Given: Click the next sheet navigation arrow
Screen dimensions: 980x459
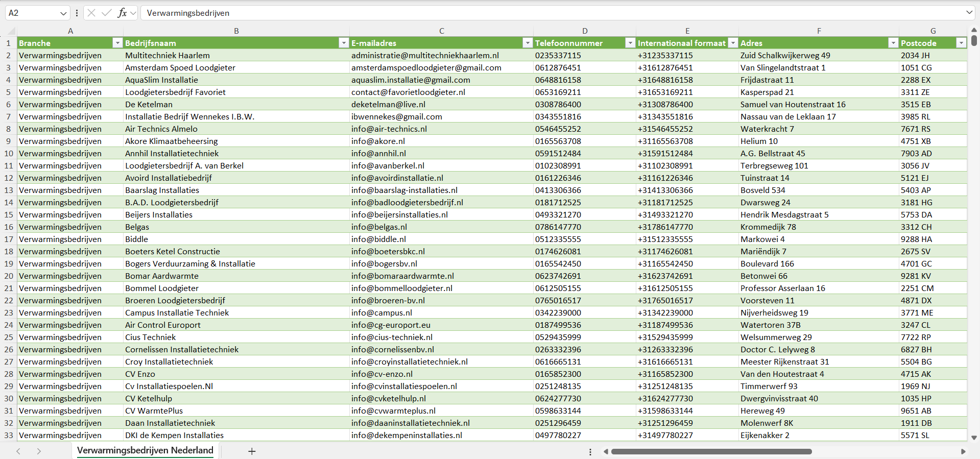Looking at the screenshot, I should [39, 451].
